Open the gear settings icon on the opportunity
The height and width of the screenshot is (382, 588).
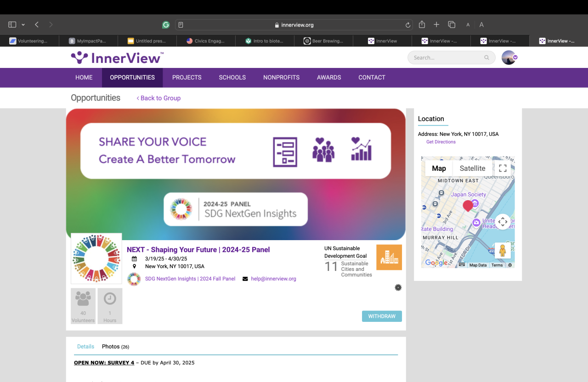coord(398,287)
